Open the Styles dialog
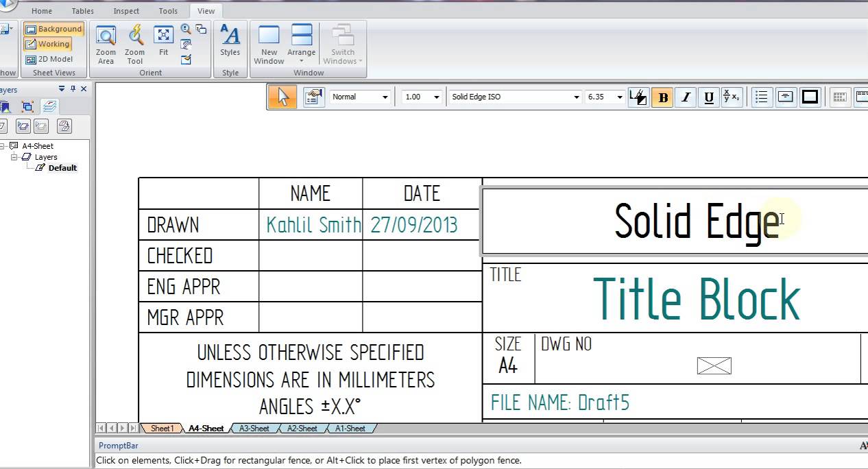The width and height of the screenshot is (868, 469). click(x=230, y=41)
